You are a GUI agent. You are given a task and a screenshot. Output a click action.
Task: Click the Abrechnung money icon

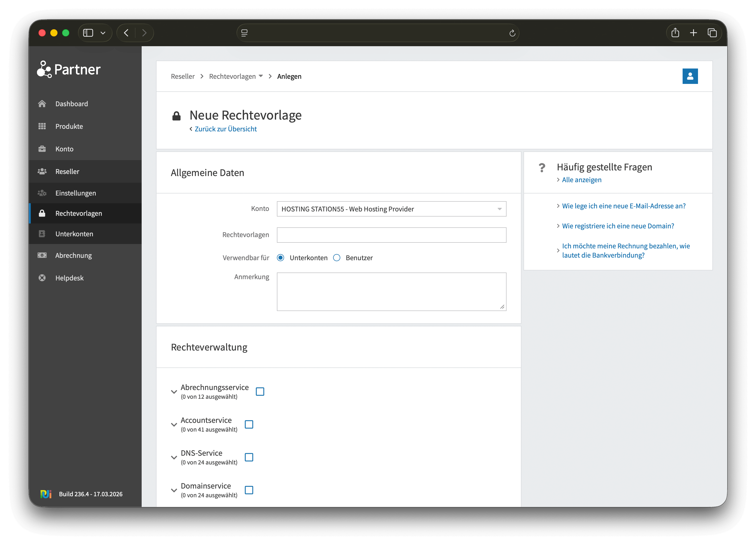42,255
